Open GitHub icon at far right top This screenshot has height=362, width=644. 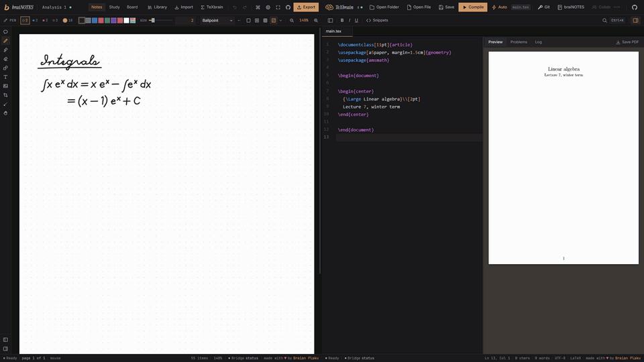click(635, 7)
